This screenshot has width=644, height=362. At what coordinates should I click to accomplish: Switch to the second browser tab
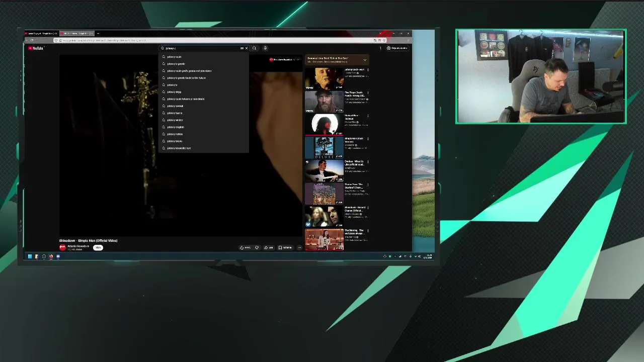(76, 34)
